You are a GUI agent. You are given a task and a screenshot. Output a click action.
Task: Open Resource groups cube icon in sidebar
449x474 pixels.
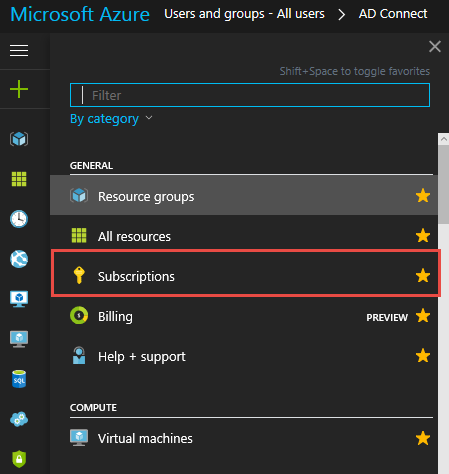pyautogui.click(x=19, y=139)
